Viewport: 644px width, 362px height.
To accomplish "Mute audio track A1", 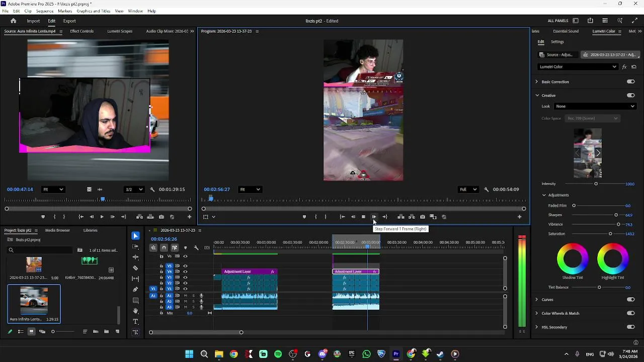I will click(185, 296).
